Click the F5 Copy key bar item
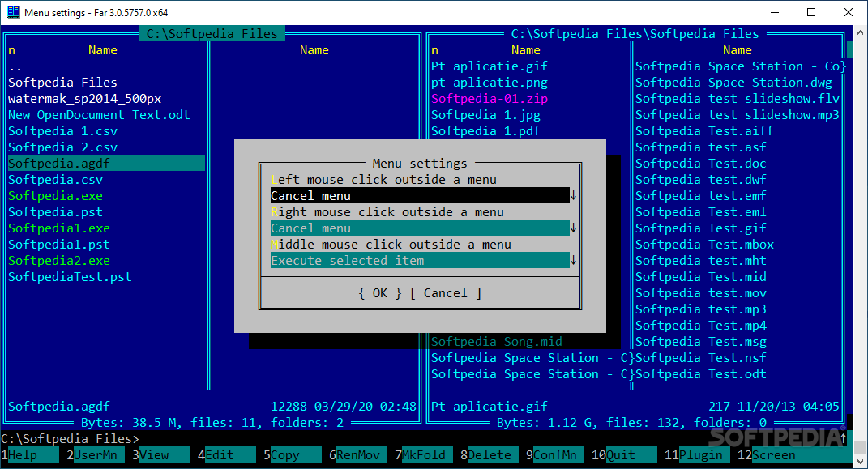 293,455
